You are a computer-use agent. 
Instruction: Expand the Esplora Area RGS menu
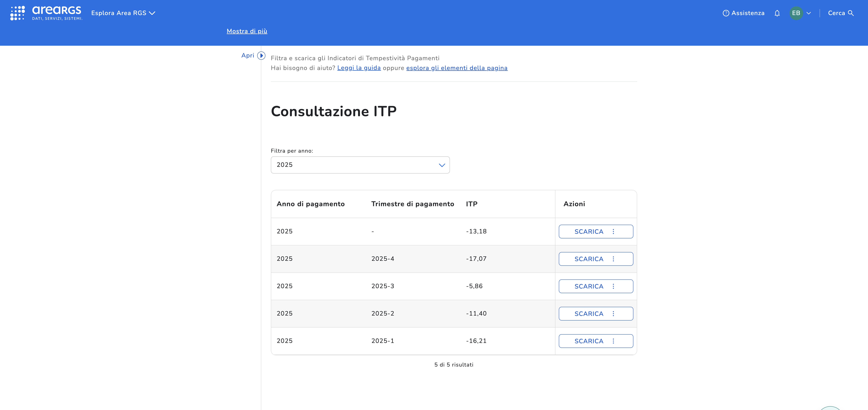click(123, 13)
